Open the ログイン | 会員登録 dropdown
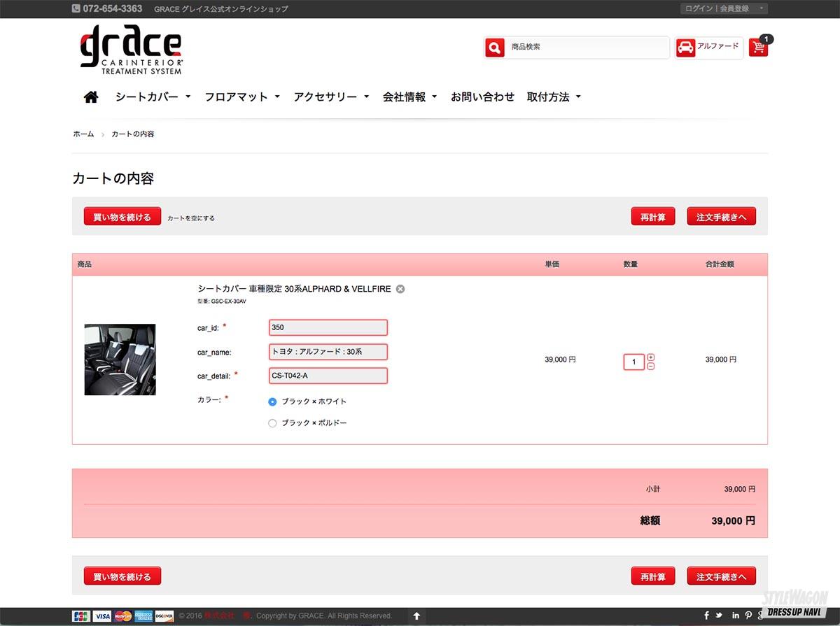Viewport: 840px width, 626px height. pyautogui.click(x=724, y=8)
